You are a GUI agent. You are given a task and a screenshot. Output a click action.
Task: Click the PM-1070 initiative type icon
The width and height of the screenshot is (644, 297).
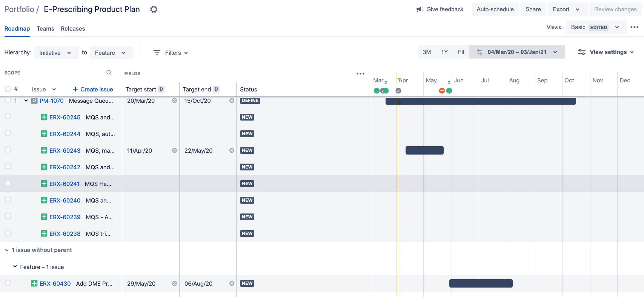34,101
